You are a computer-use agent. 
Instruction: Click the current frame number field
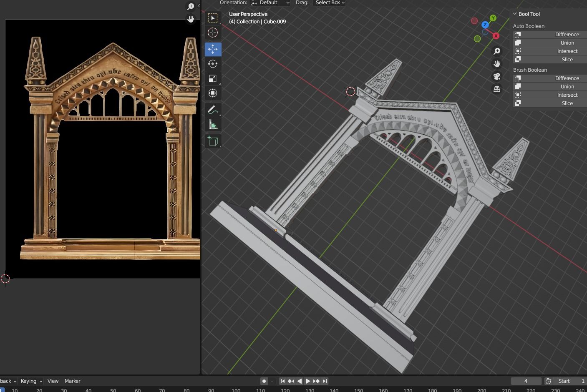coord(526,381)
